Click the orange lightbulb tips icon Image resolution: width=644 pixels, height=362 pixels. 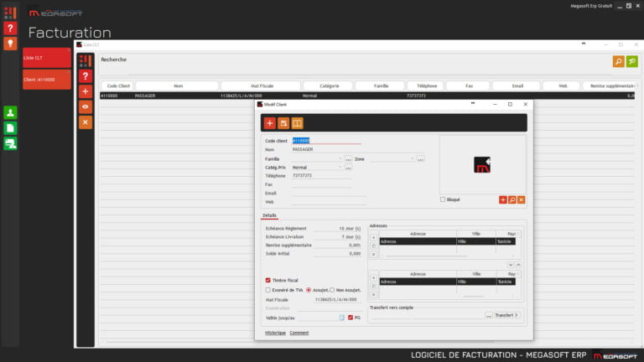pyautogui.click(x=10, y=44)
